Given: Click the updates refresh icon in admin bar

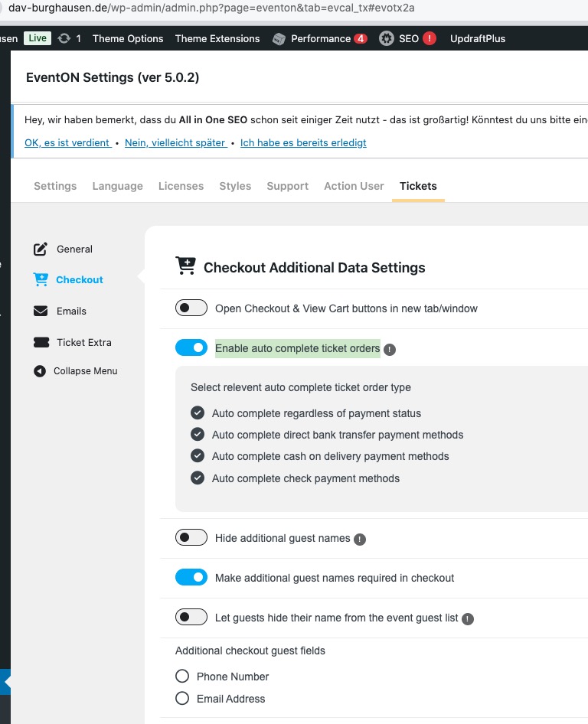Looking at the screenshot, I should coord(64,38).
